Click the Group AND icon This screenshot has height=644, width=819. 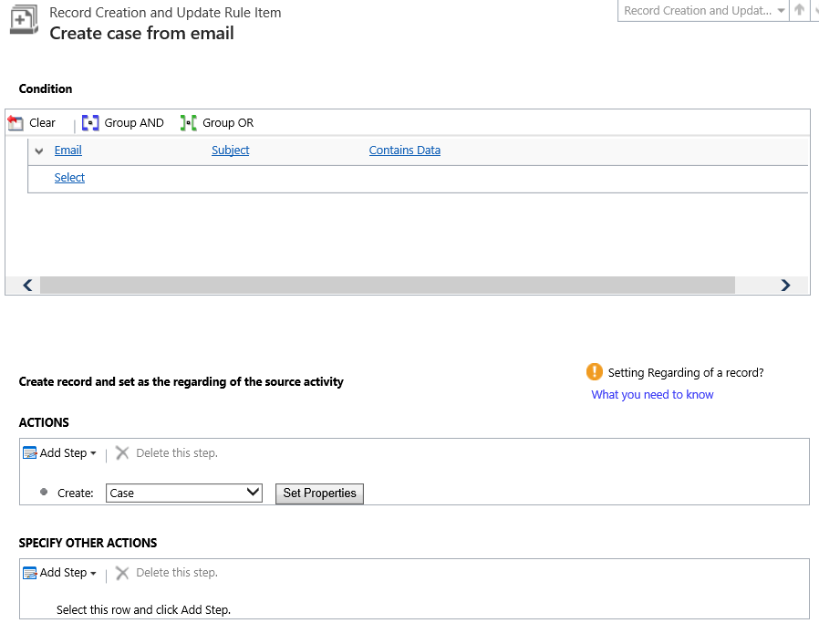tap(90, 122)
